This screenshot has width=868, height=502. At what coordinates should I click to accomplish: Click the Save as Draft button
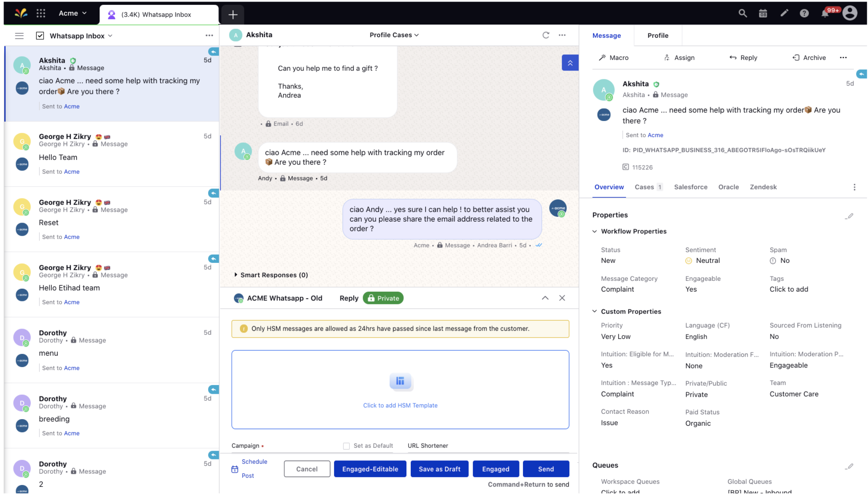point(439,469)
